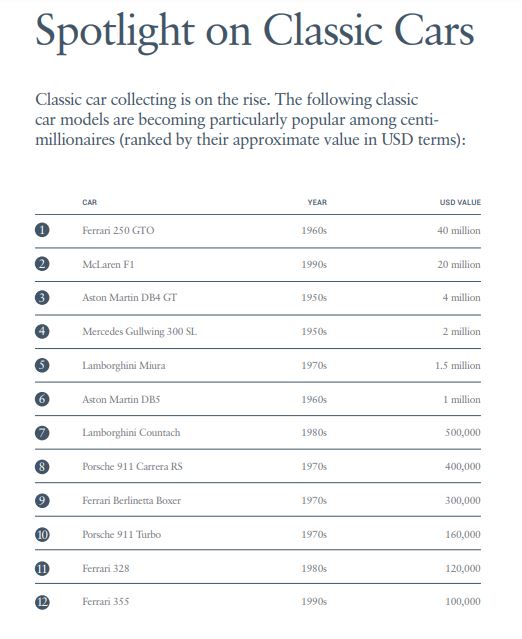
Task: Click the number 2 rank badge
Action: [42, 264]
